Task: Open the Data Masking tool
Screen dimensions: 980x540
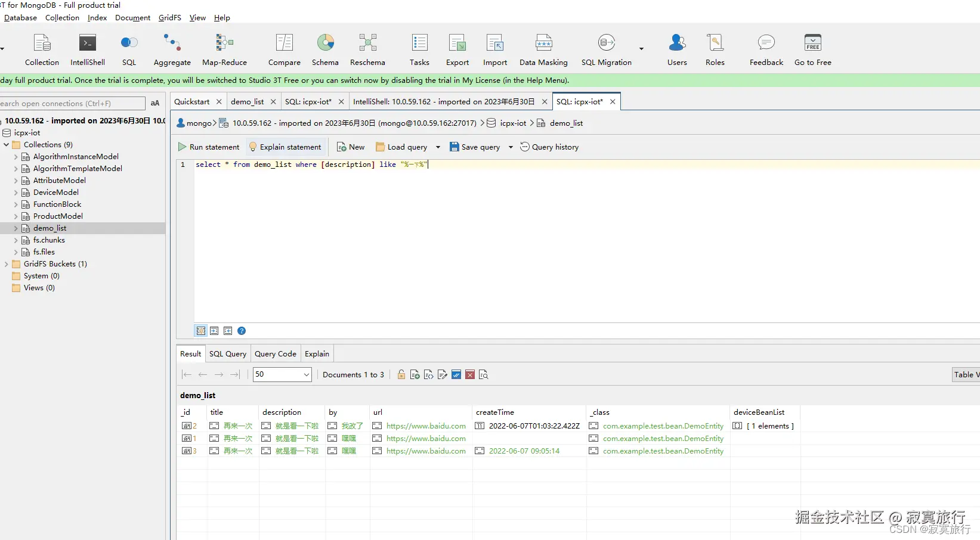Action: click(x=543, y=49)
